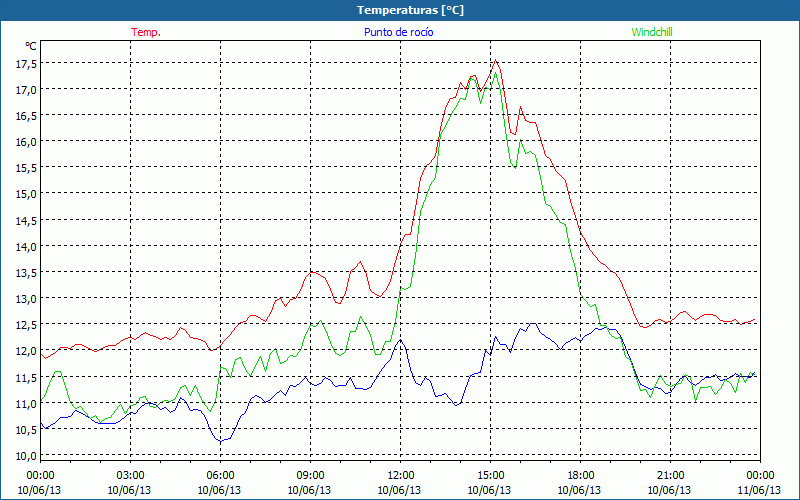800x500 pixels.
Task: Click the 15:00 time axis label
Action: click(x=490, y=476)
